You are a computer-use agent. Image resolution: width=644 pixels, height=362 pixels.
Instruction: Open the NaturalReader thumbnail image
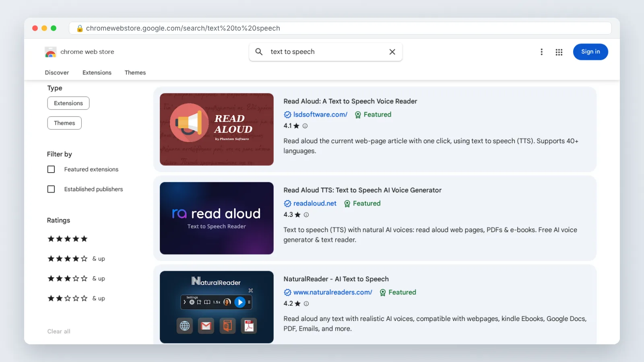pyautogui.click(x=217, y=307)
